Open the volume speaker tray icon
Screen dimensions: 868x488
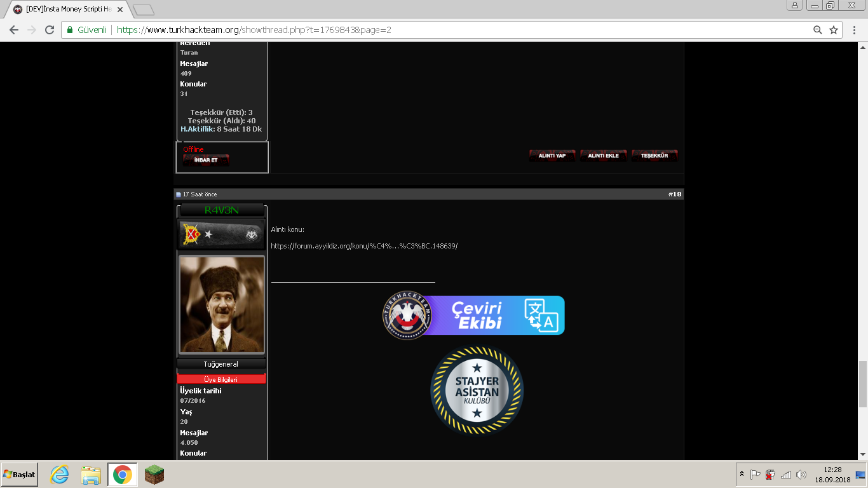pyautogui.click(x=801, y=475)
